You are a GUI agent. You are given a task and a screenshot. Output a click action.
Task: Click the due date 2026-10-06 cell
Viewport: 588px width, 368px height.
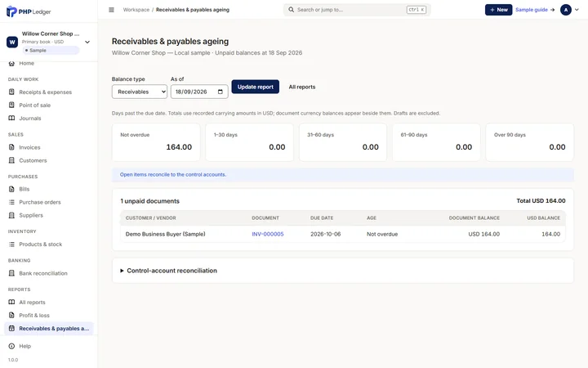[326, 234]
